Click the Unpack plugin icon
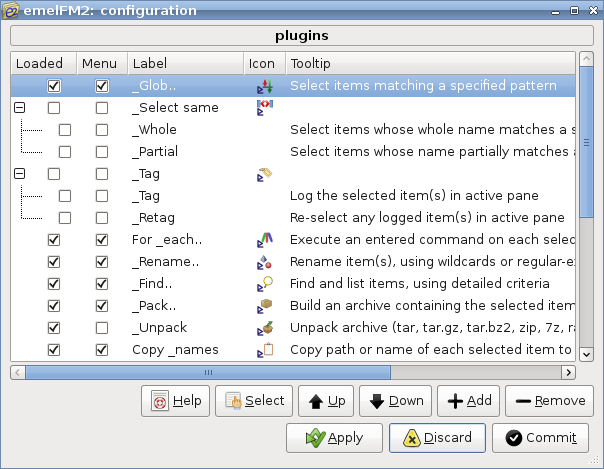The height and width of the screenshot is (469, 604). pos(265,328)
